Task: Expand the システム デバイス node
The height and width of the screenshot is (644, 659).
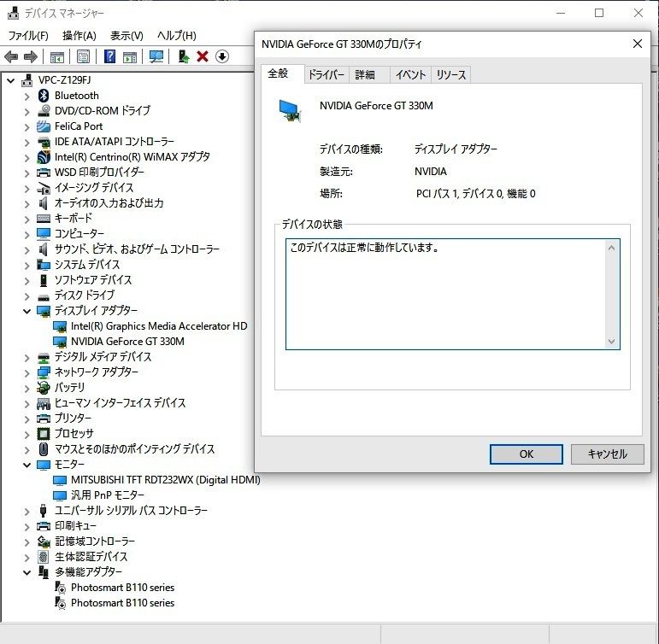Action: [27, 266]
